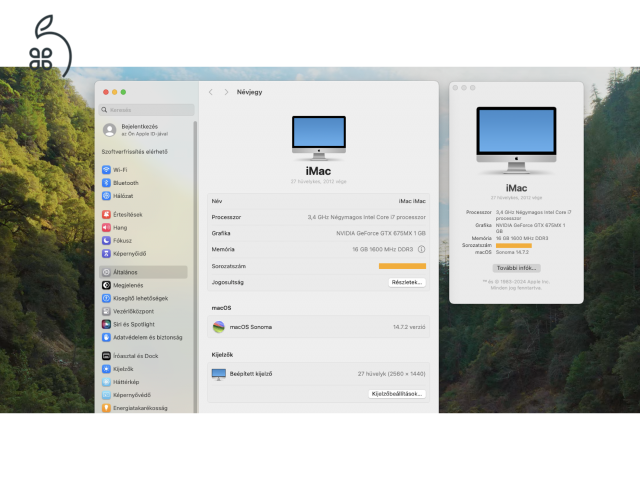Click Sonoma 14.7.2 in About window
Viewport: 640px width, 480px height.
(x=512, y=252)
